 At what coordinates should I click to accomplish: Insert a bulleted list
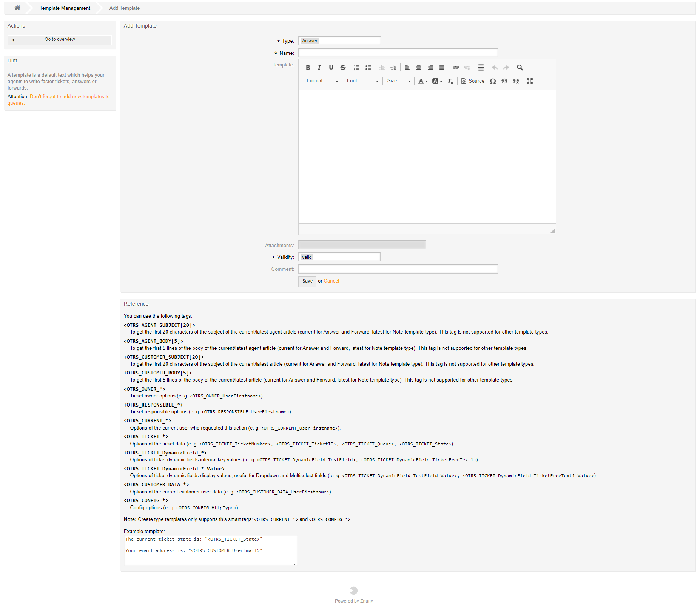coord(368,68)
